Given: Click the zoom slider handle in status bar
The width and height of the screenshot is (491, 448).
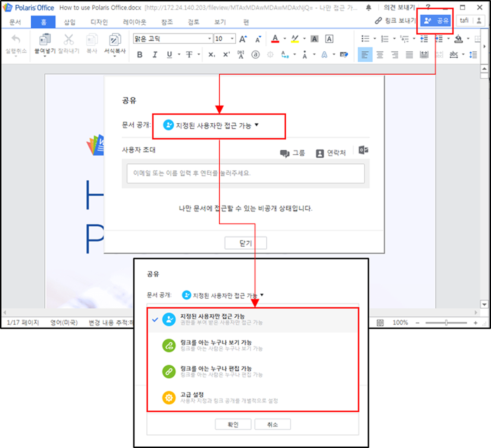Looking at the screenshot, I should (x=446, y=323).
